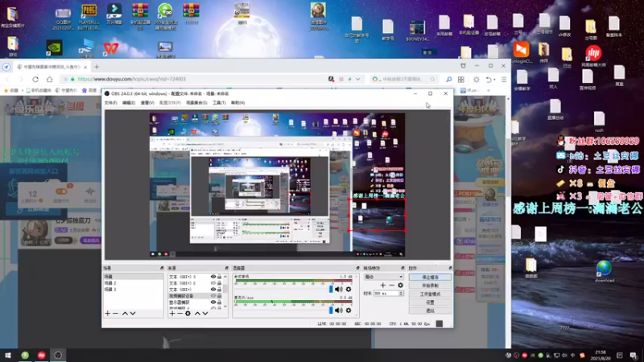Adjust the transition duration spinner arrows
Image resolution: width=644 pixels, height=362 pixels.
coord(401,294)
